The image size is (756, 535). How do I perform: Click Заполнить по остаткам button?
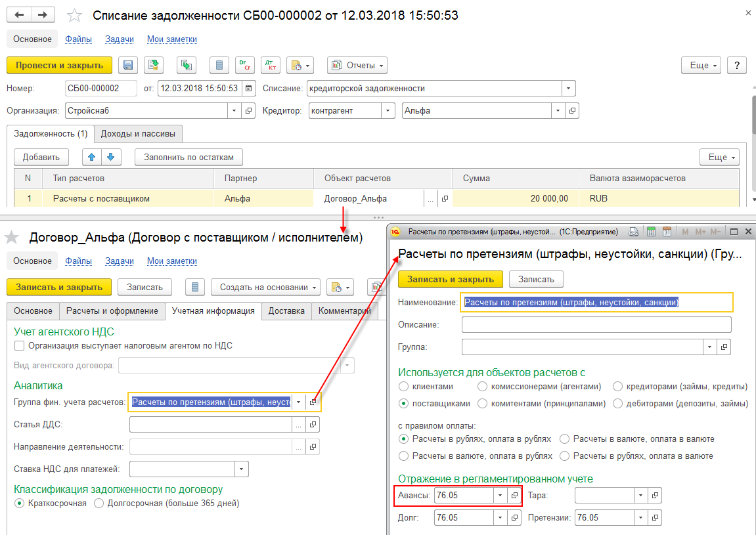pos(189,157)
